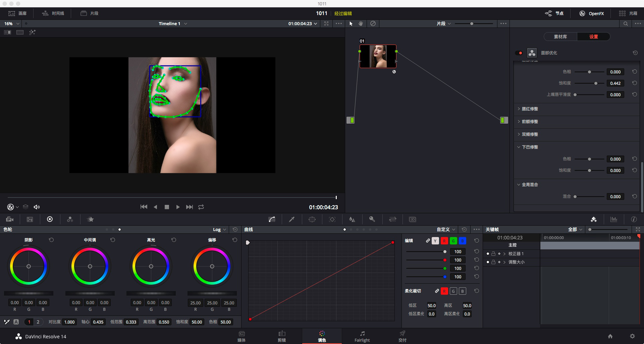Screen dimensions: 644x344
Task: Expand the 腮红修整 section
Action: tap(529, 109)
